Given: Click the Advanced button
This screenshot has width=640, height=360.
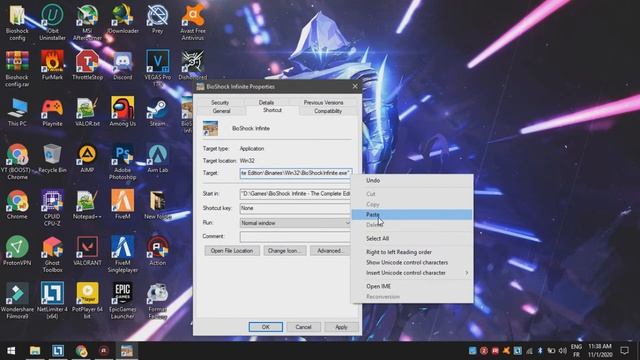Looking at the screenshot, I should pyautogui.click(x=330, y=251).
